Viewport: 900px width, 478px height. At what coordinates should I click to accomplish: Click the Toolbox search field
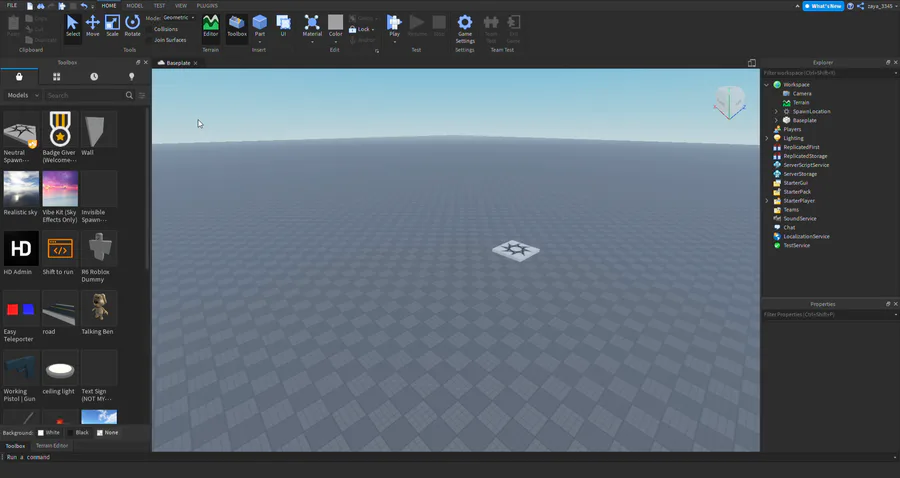[84, 95]
